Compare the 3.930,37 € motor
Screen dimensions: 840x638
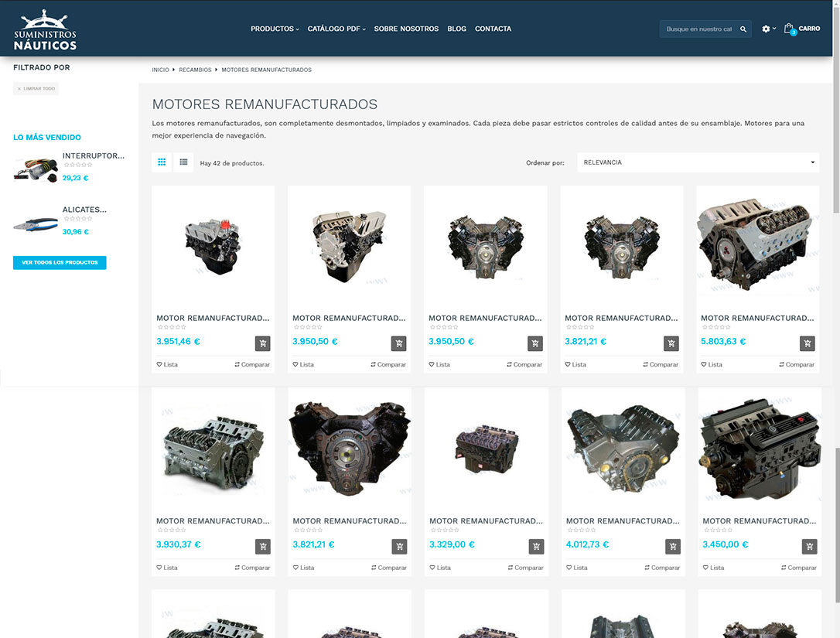(x=252, y=568)
